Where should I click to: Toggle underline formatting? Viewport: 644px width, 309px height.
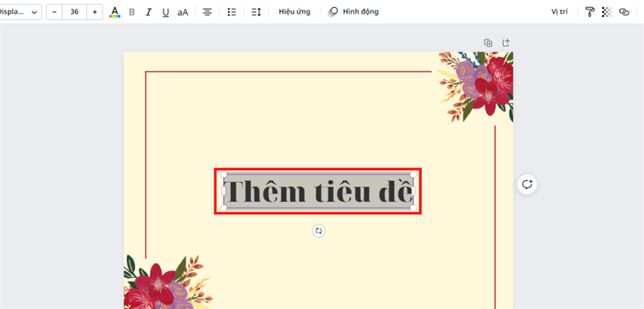click(166, 12)
